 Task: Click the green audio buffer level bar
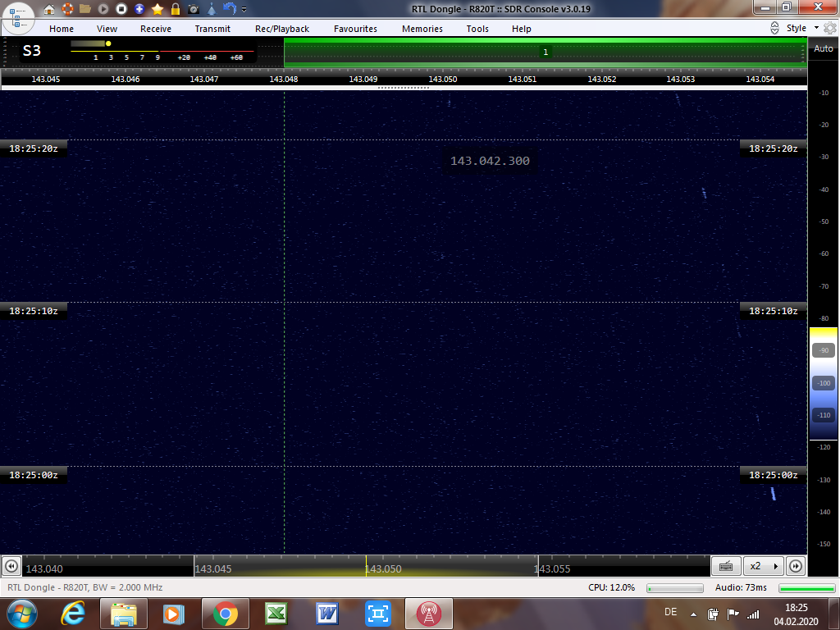point(807,588)
